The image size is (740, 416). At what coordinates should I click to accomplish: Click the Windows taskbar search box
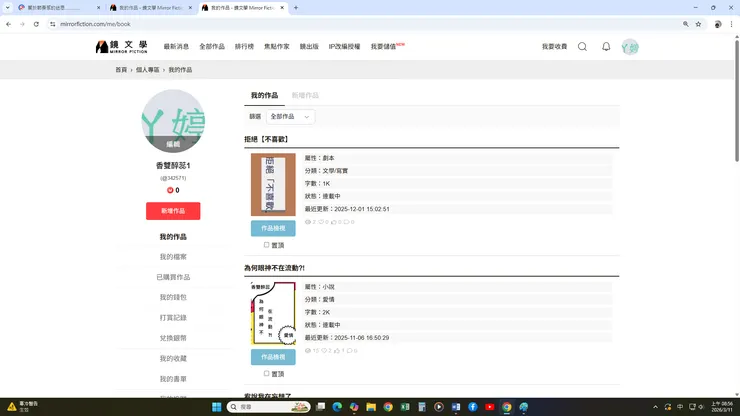pos(268,407)
